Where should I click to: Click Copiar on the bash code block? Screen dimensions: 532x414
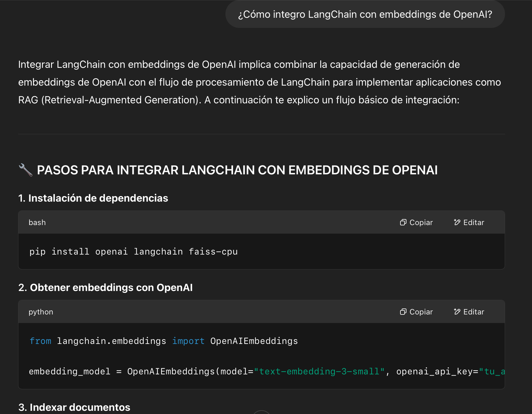(421, 222)
